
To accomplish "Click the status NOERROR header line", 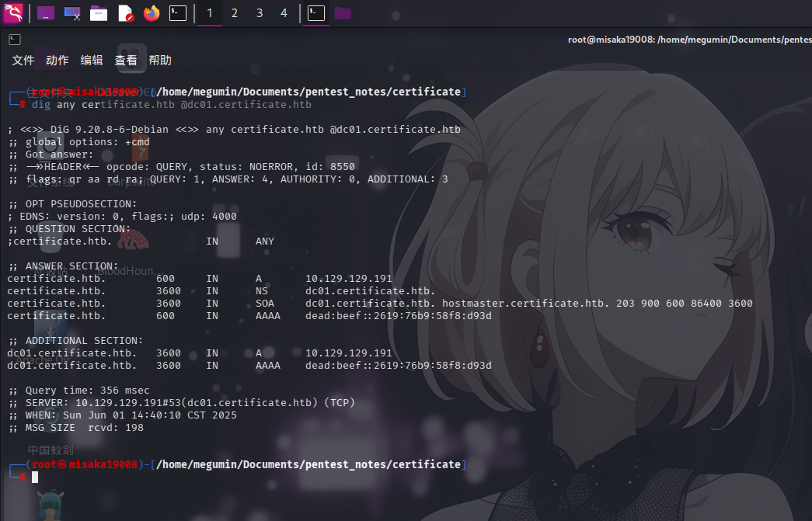I will click(182, 167).
